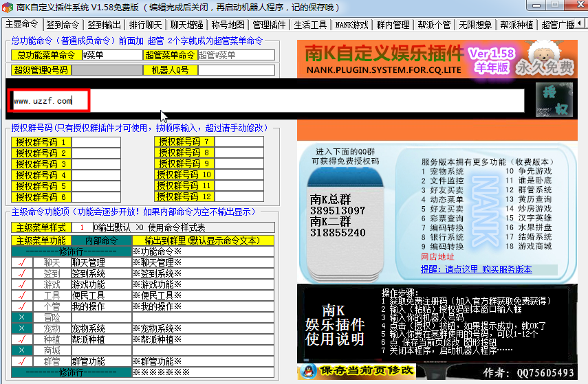Switch to the 签到命令 tab
The width and height of the screenshot is (588, 384).
point(63,25)
